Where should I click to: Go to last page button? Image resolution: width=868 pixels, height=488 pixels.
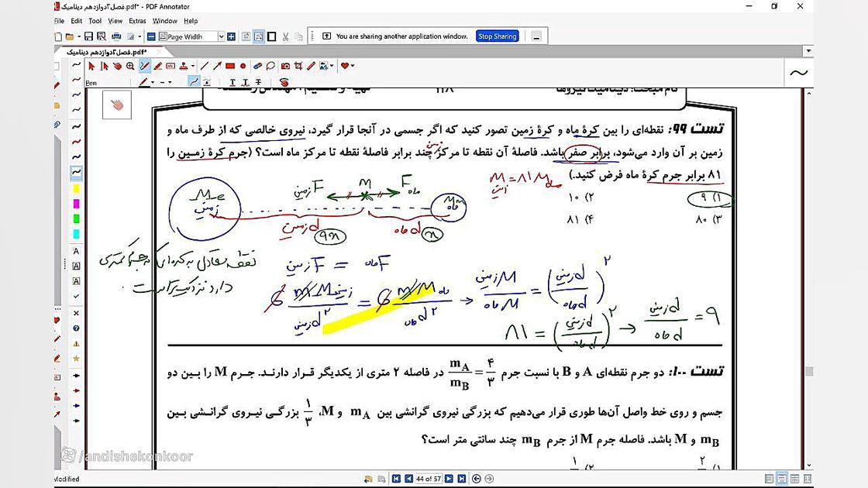tap(462, 479)
